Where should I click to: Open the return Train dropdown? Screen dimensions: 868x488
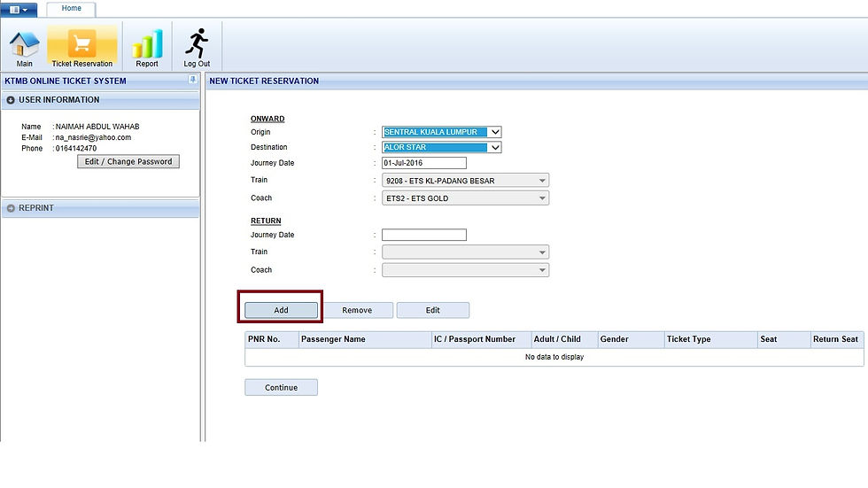tap(466, 252)
